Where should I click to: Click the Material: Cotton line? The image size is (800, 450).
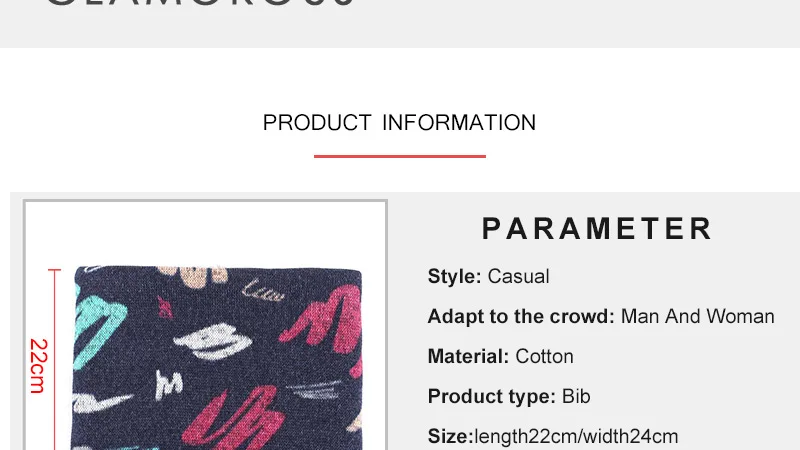[x=501, y=356]
